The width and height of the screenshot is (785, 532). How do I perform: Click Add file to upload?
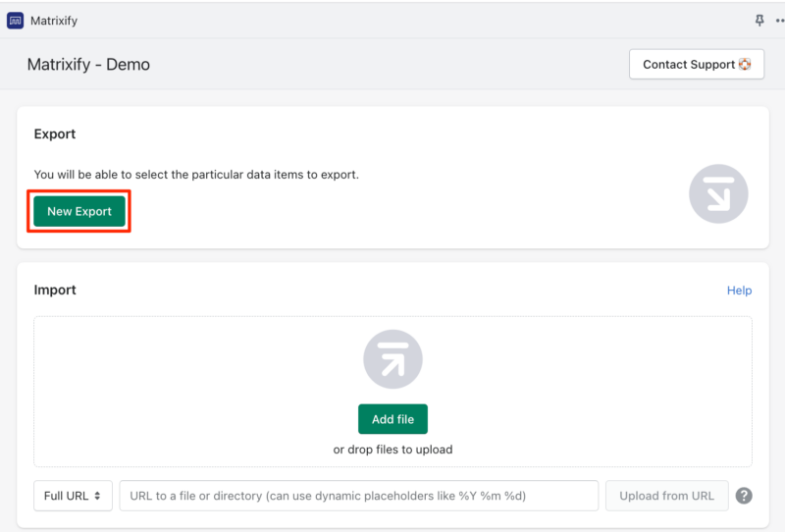tap(393, 419)
